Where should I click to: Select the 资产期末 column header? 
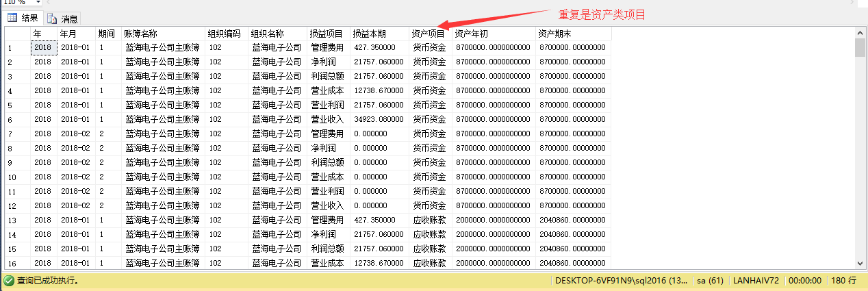574,33
